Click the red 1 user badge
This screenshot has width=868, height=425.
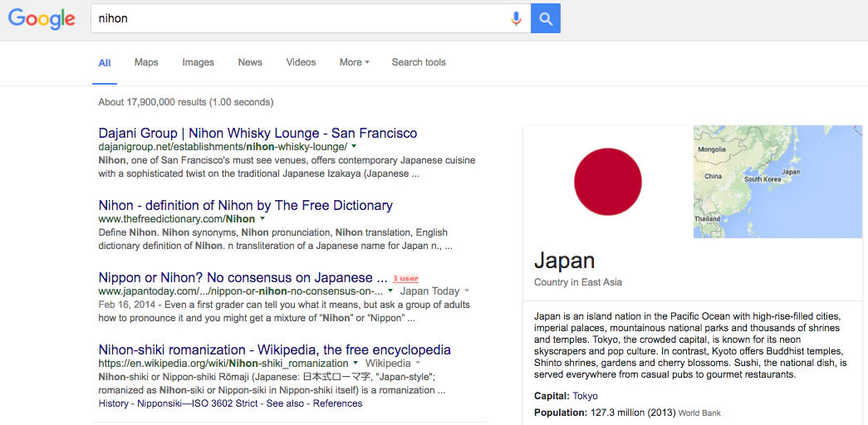click(406, 278)
